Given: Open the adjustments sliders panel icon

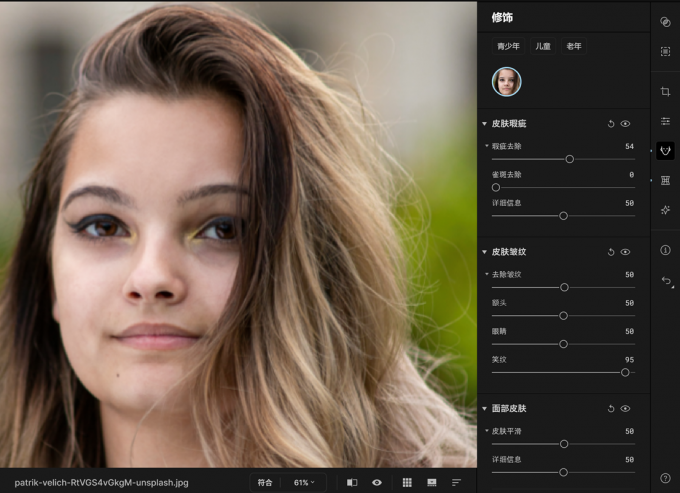Looking at the screenshot, I should [x=665, y=121].
